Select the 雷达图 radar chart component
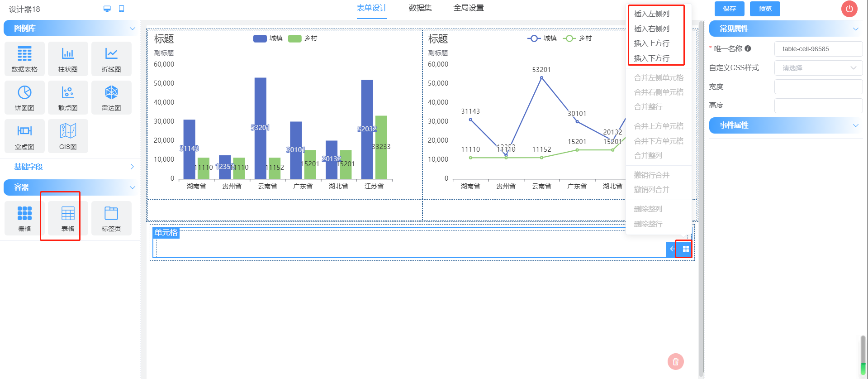868x379 pixels. (111, 97)
